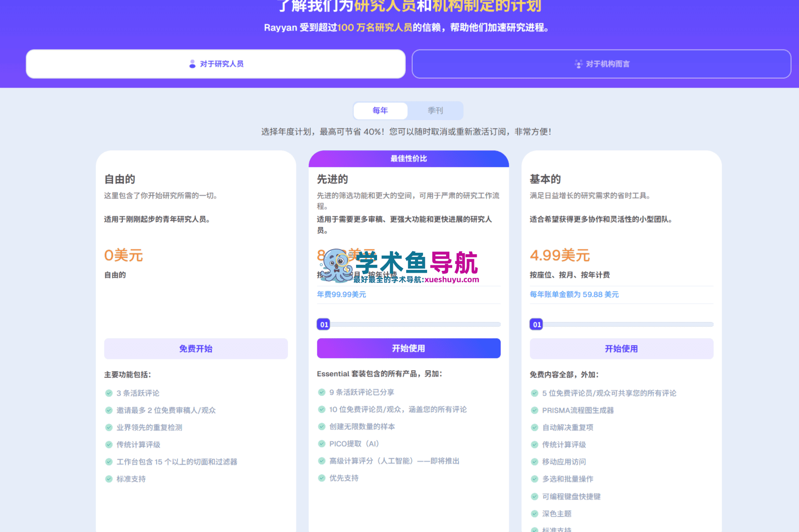Click 传统计算评级 check icon in the 基本的 plan
Screen dimensions: 799x532
coord(535,445)
